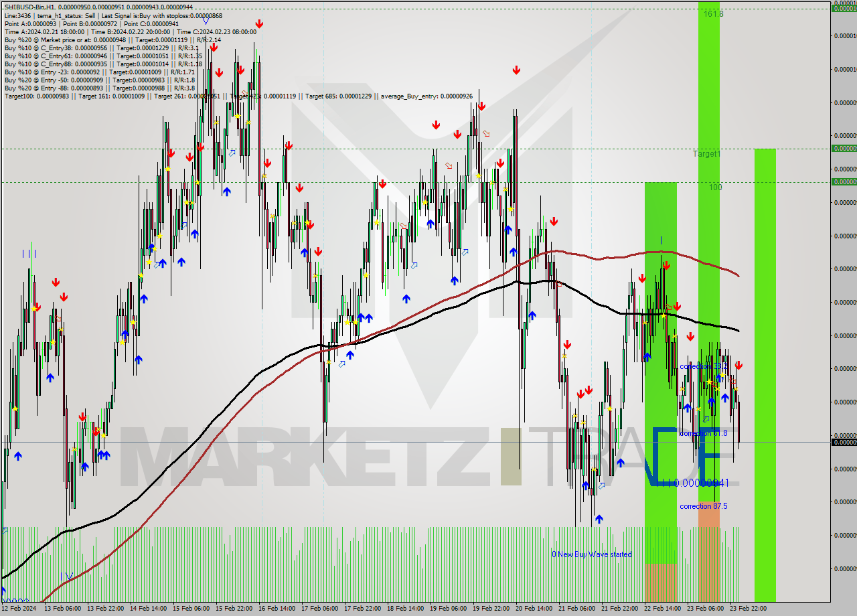Select the '100' Fibonacci level label
The image size is (857, 616).
tap(715, 187)
